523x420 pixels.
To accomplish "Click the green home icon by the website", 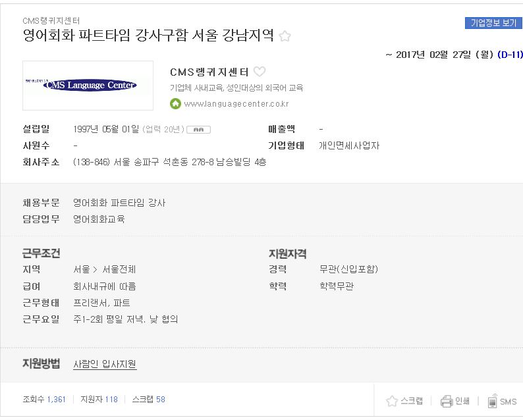I will (175, 103).
